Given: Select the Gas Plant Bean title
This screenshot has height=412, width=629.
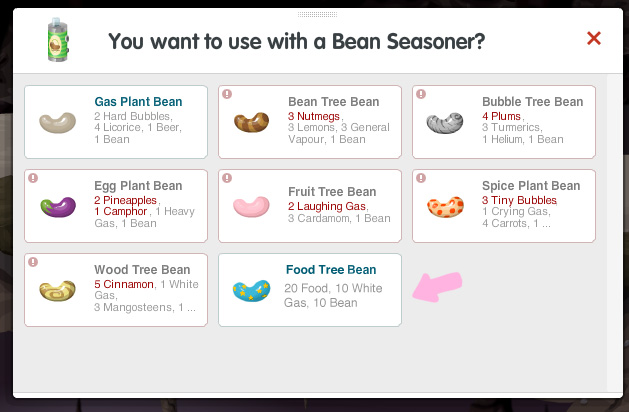Looking at the screenshot, I should pos(138,101).
